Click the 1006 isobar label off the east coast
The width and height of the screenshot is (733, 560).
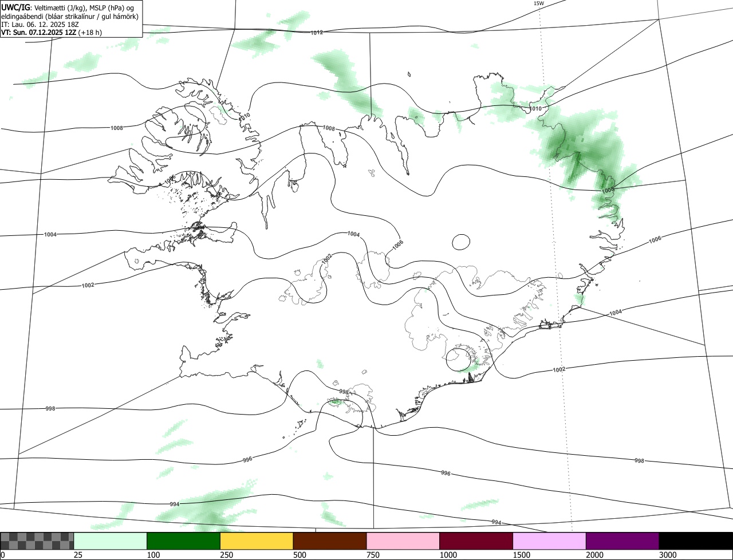tap(655, 240)
